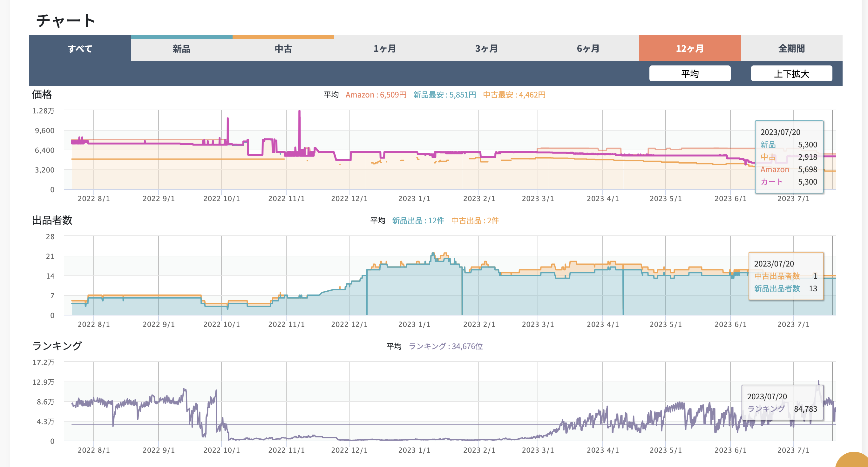
Task: Select the 3ヶ月 period tab
Action: (486, 49)
